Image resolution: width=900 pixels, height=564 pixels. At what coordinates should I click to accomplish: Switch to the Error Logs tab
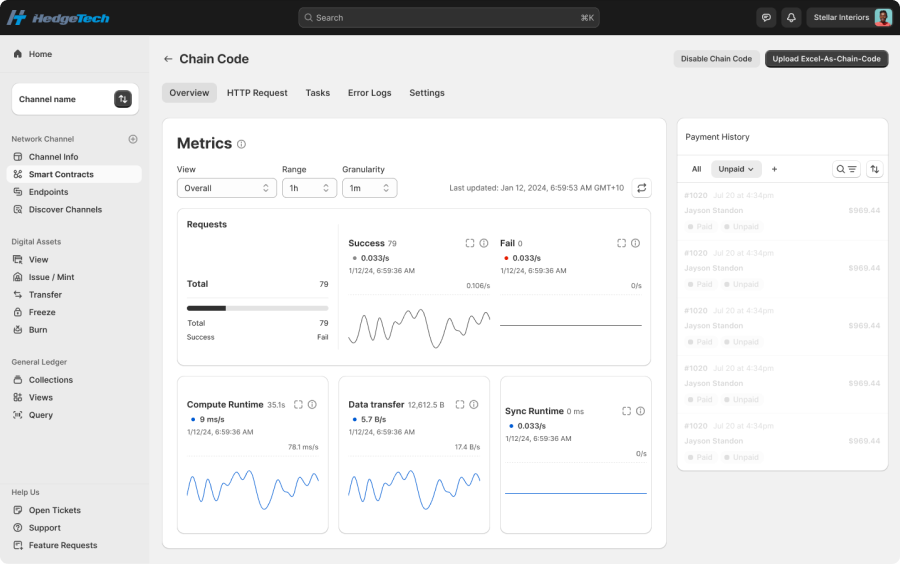pos(369,93)
